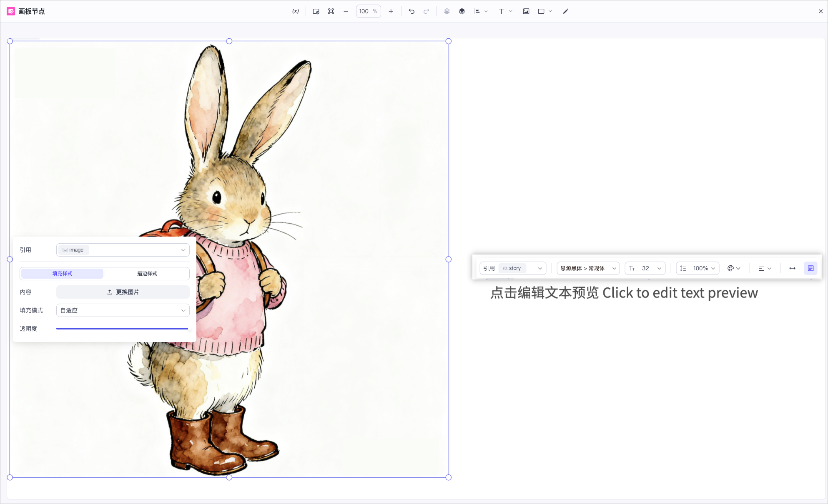The image size is (828, 504).
Task: Select the 填充样式 tab
Action: click(x=62, y=274)
